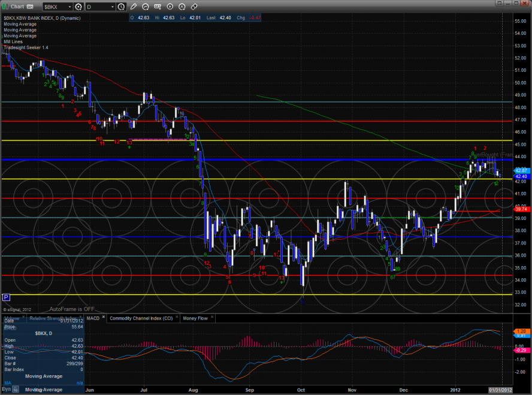532x395 pixels.
Task: Click the Bar # 299/299 row
Action: (43, 363)
